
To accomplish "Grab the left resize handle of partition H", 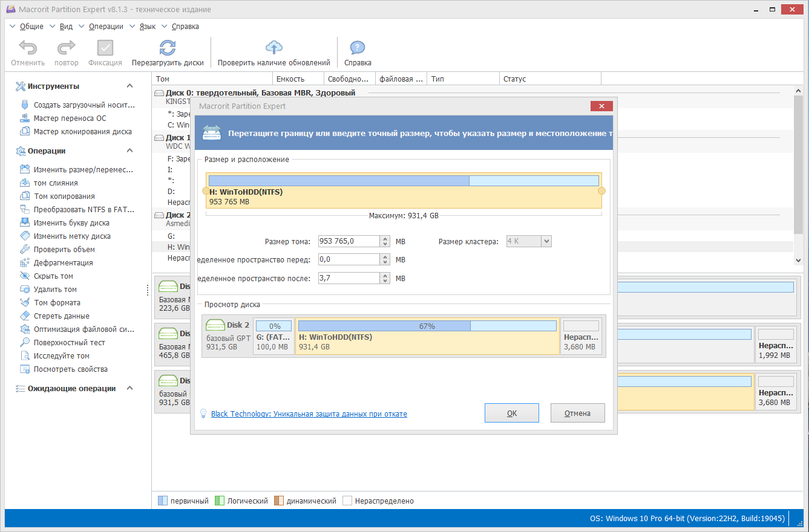I will [206, 191].
